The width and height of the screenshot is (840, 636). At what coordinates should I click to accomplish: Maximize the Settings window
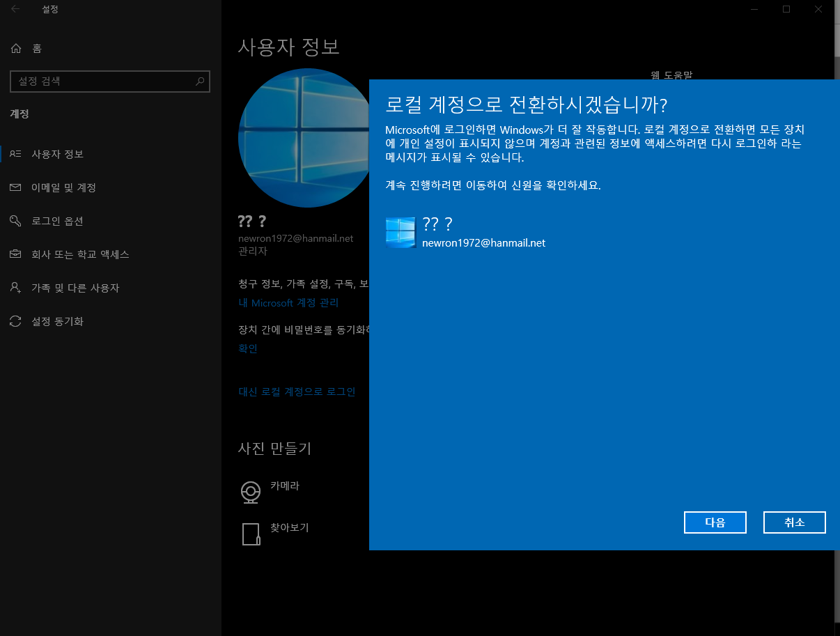(x=786, y=10)
